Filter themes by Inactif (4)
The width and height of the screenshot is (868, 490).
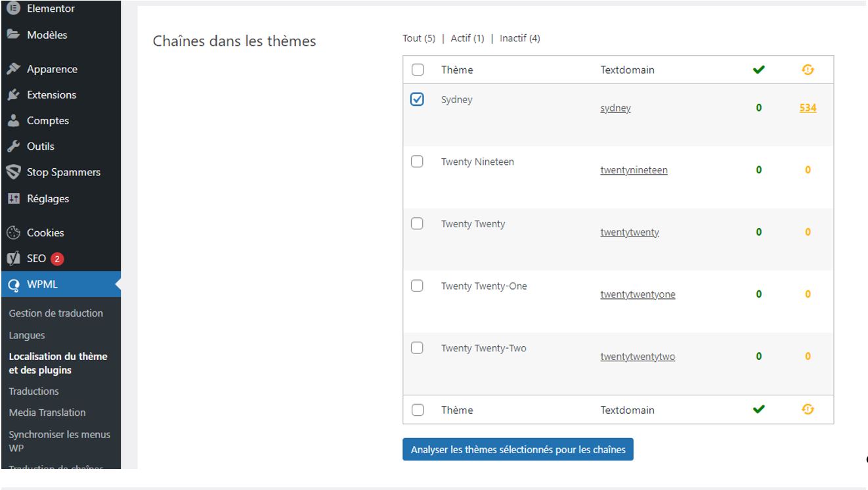pyautogui.click(x=520, y=38)
